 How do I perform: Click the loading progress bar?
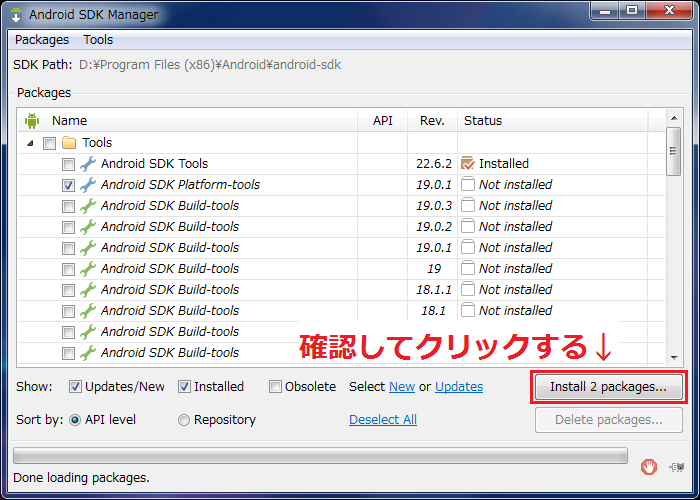(320, 456)
